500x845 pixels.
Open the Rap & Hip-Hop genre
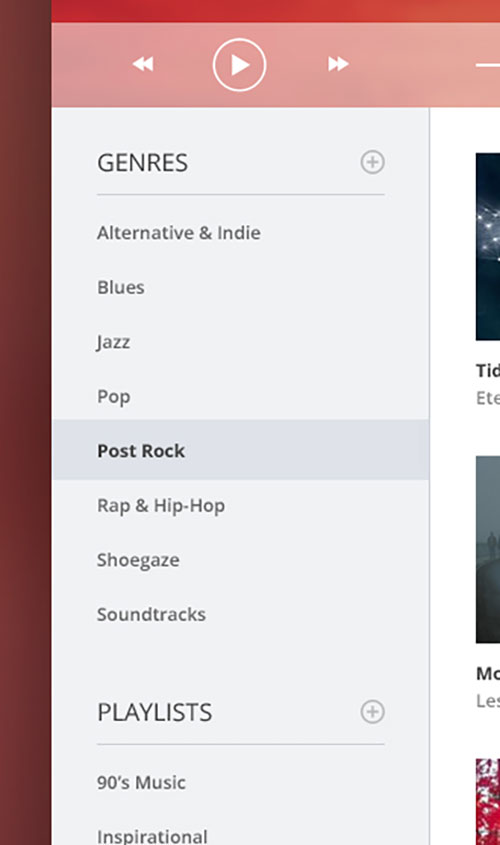161,506
